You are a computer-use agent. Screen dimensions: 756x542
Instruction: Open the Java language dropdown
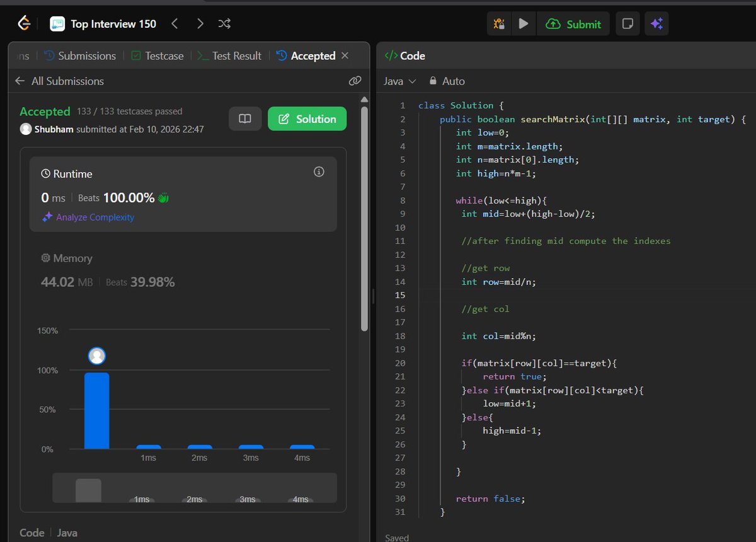pyautogui.click(x=400, y=81)
